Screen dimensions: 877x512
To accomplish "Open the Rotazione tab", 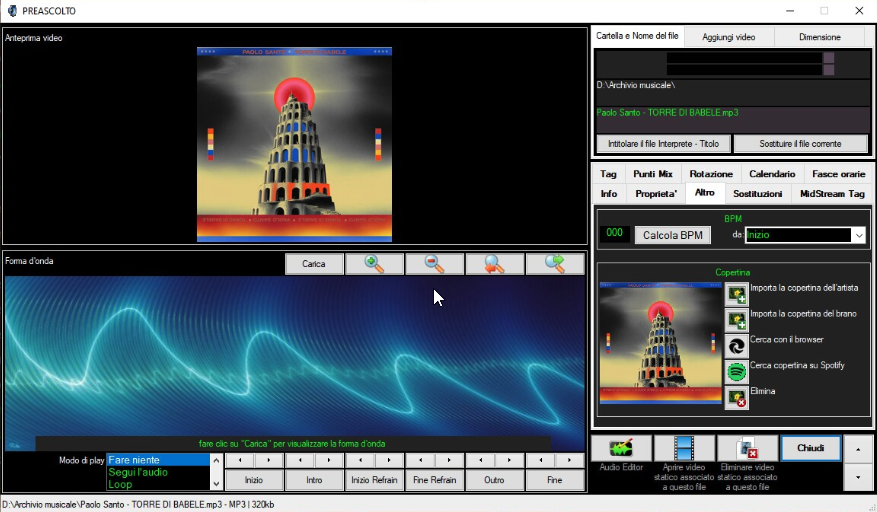I will click(x=711, y=174).
